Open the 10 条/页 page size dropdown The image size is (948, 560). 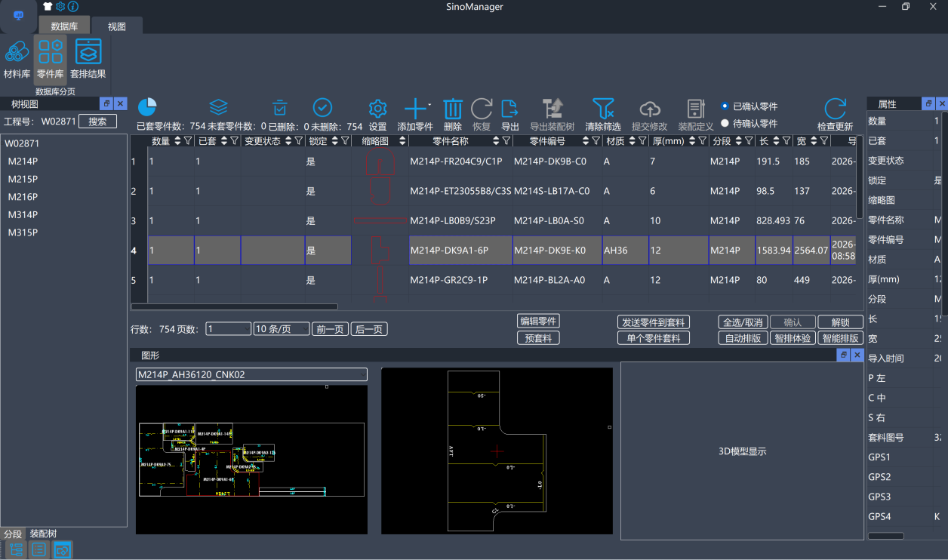coord(282,329)
